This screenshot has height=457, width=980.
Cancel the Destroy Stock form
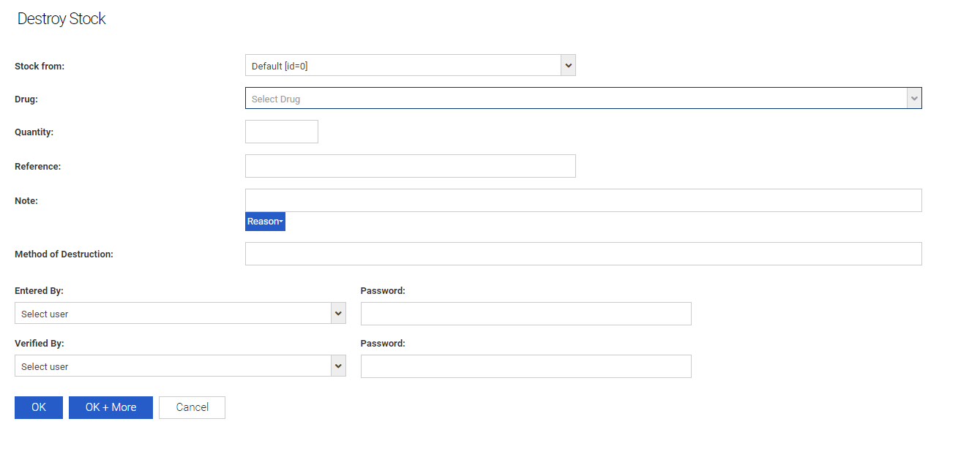point(192,407)
